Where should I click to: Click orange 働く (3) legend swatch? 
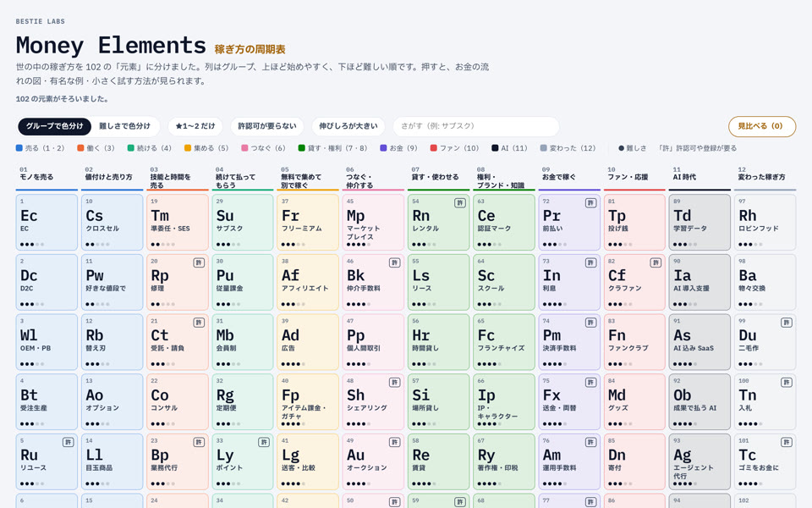coord(80,148)
